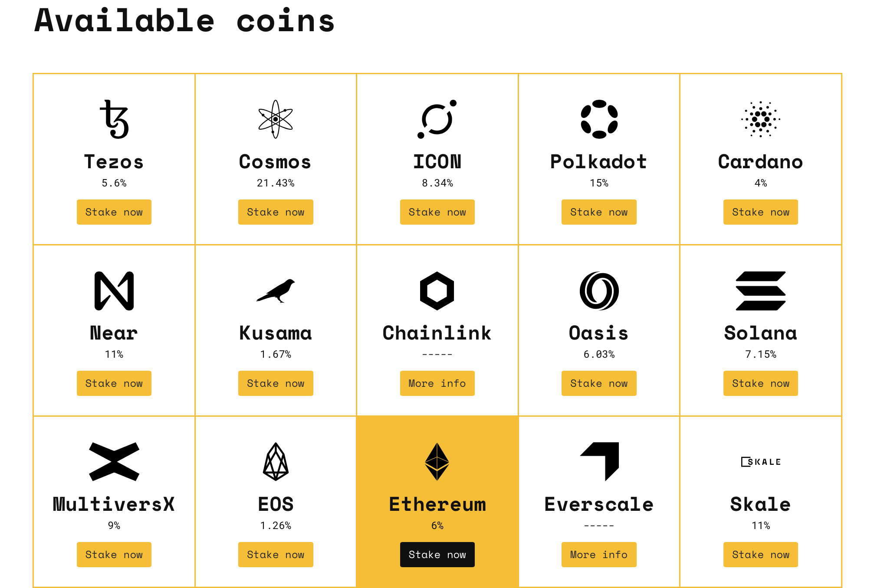The width and height of the screenshot is (894, 588).
Task: Click the Cardano dotted logo
Action: pos(760,119)
